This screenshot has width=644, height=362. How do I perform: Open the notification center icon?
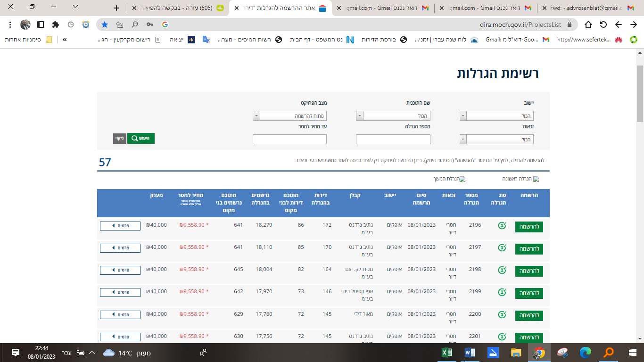[x=15, y=353]
